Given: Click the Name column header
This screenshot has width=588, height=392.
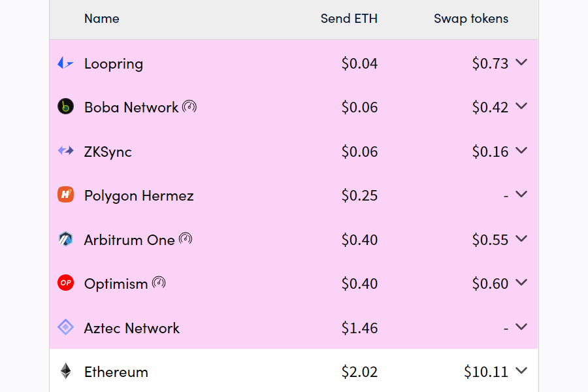Looking at the screenshot, I should [x=102, y=18].
